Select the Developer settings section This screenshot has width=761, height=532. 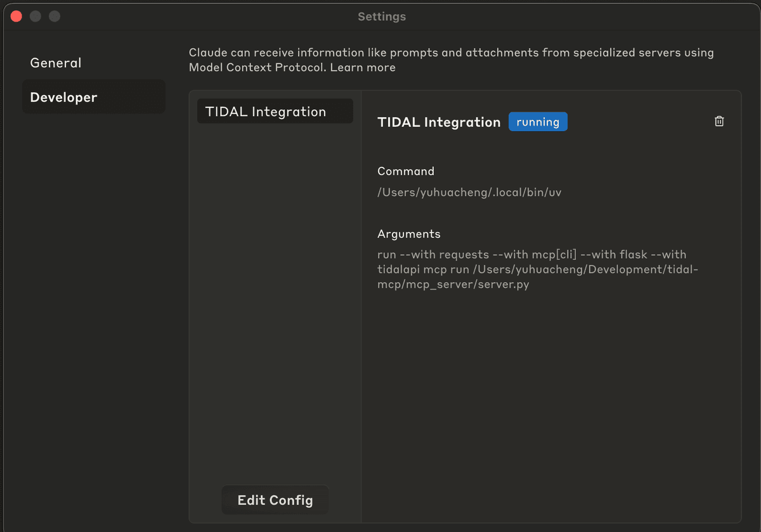click(x=94, y=97)
